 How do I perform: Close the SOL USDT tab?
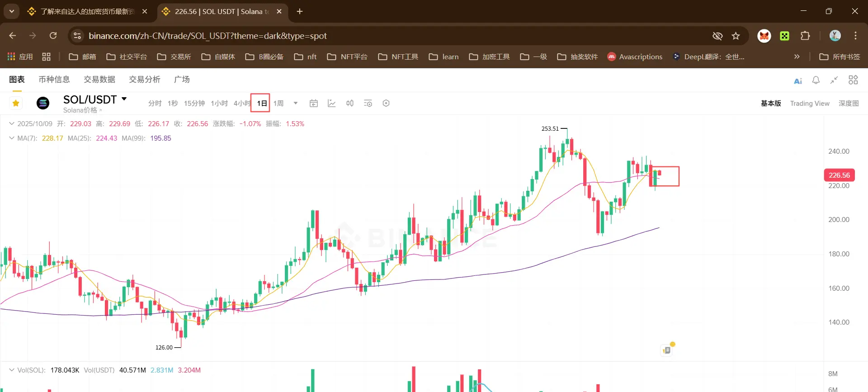click(279, 11)
